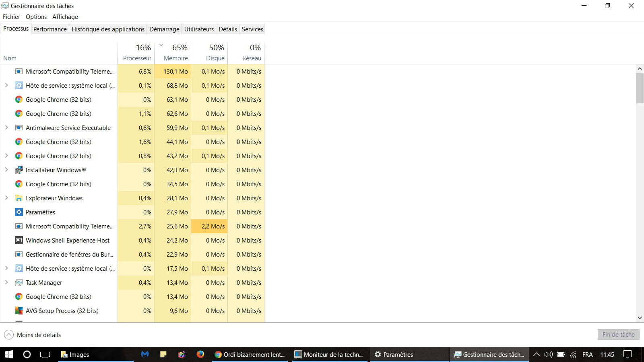Open the Options menu

click(36, 17)
